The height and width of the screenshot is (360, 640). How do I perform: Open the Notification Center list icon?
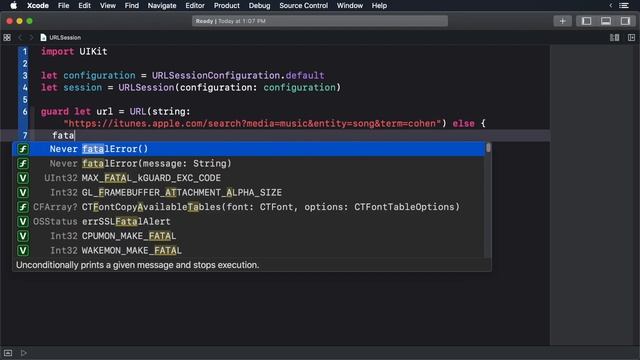[x=624, y=6]
